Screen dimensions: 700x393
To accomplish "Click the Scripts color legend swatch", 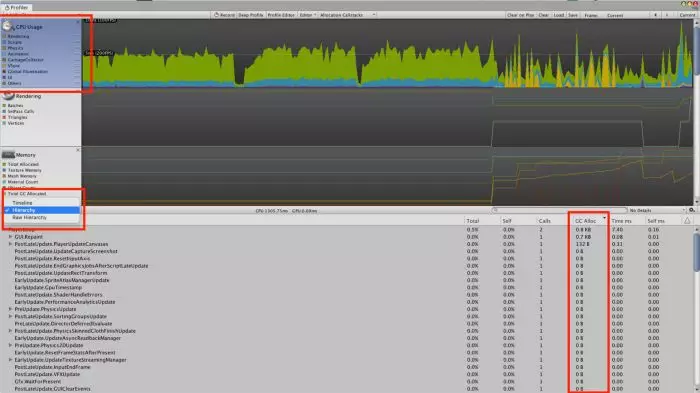I will pos(4,42).
